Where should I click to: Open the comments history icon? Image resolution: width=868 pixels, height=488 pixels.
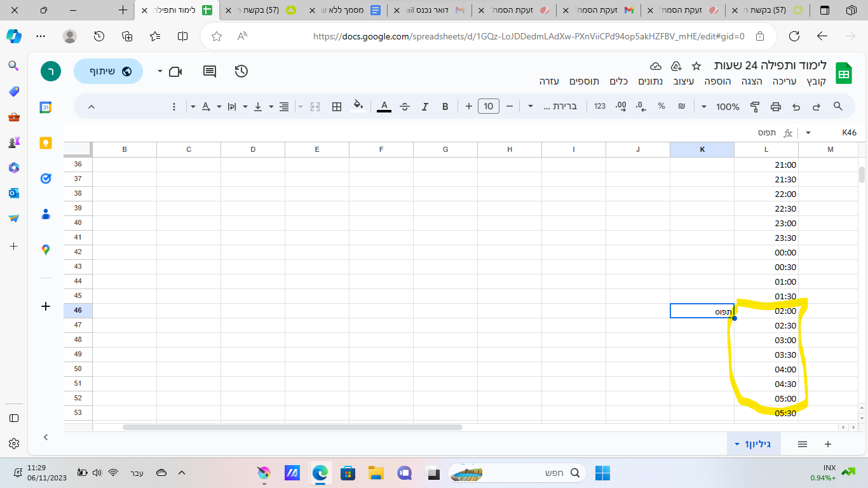(x=210, y=71)
